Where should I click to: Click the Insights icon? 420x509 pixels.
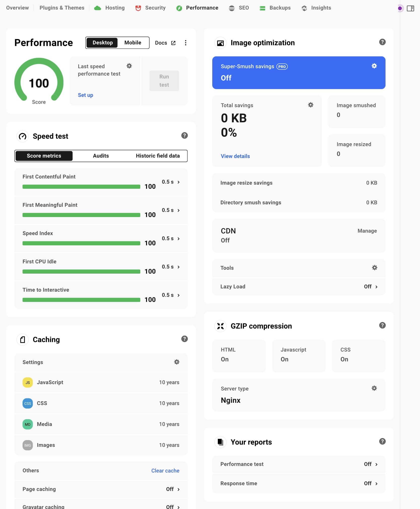[x=304, y=8]
